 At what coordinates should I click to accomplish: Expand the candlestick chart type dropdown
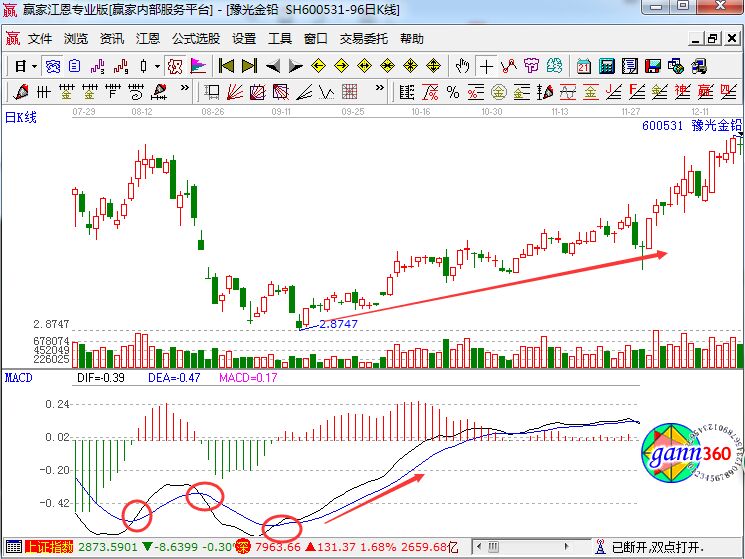click(155, 66)
